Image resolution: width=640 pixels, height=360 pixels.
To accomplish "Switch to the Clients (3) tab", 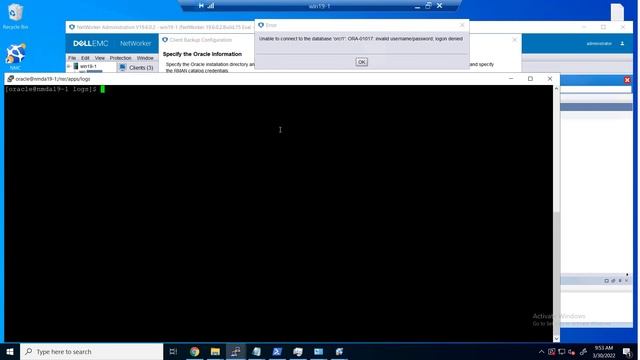I will (x=137, y=67).
